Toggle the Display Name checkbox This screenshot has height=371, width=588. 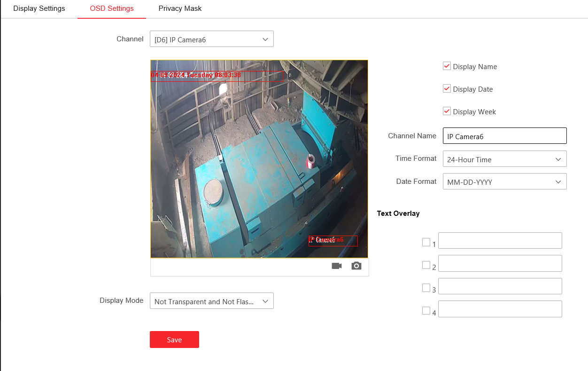(447, 66)
